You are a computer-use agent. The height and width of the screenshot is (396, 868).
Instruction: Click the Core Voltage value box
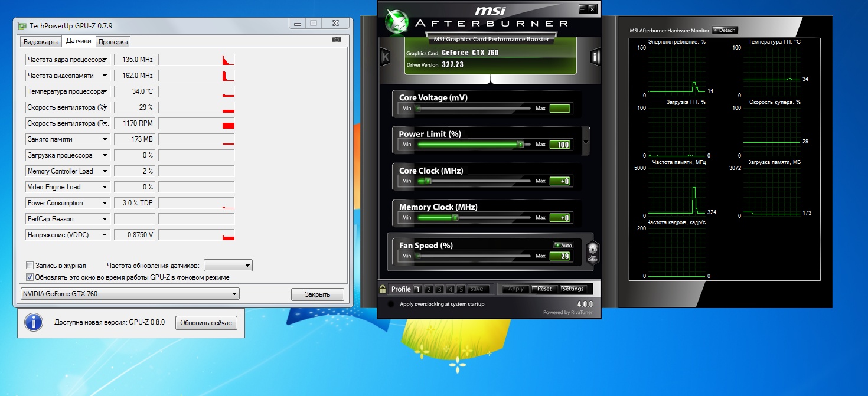pyautogui.click(x=560, y=109)
